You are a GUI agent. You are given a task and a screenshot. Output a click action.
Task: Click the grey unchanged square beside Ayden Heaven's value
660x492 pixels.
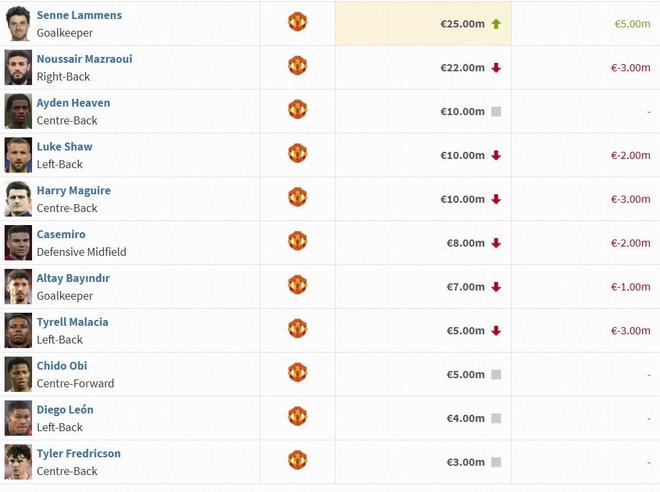(496, 111)
